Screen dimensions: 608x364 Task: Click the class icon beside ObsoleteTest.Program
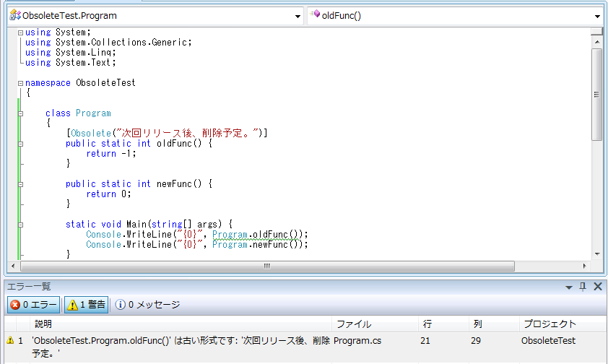15,15
